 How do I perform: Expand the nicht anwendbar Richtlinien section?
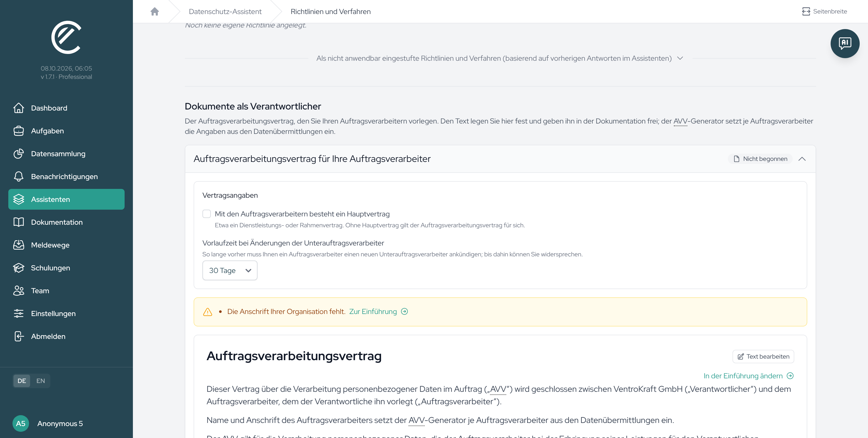point(500,58)
